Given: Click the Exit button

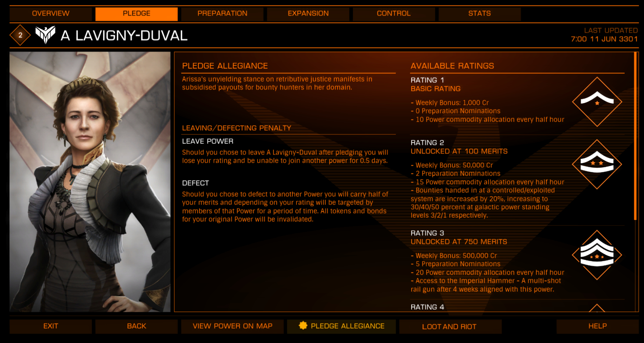Looking at the screenshot, I should [x=51, y=326].
